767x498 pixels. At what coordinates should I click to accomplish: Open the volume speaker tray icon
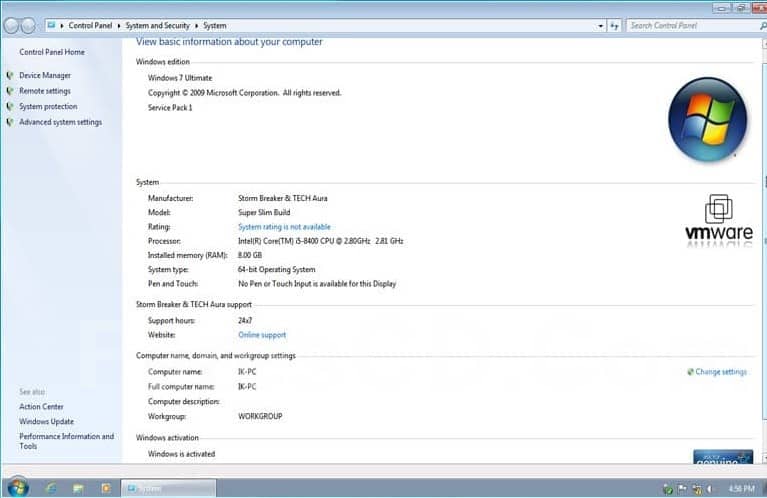pyautogui.click(x=709, y=488)
